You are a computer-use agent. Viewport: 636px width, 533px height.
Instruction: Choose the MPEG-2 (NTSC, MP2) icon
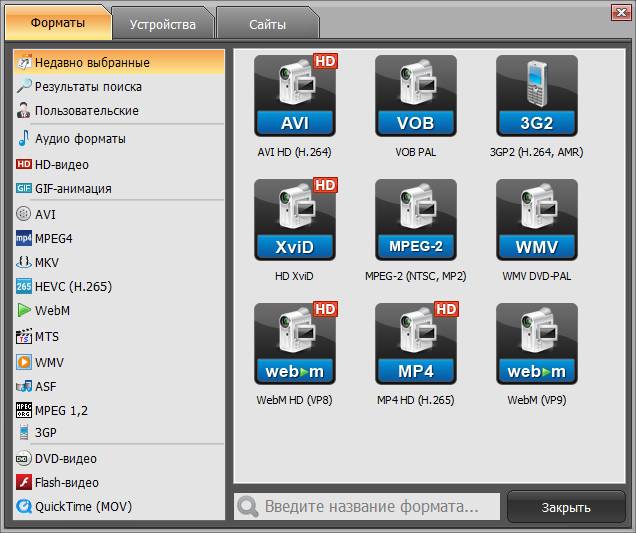point(416,220)
